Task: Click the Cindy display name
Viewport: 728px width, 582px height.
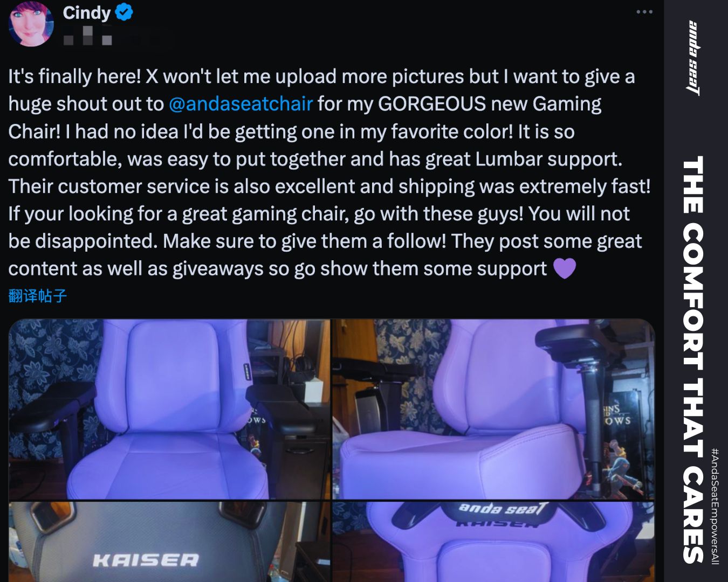Action: pyautogui.click(x=86, y=12)
